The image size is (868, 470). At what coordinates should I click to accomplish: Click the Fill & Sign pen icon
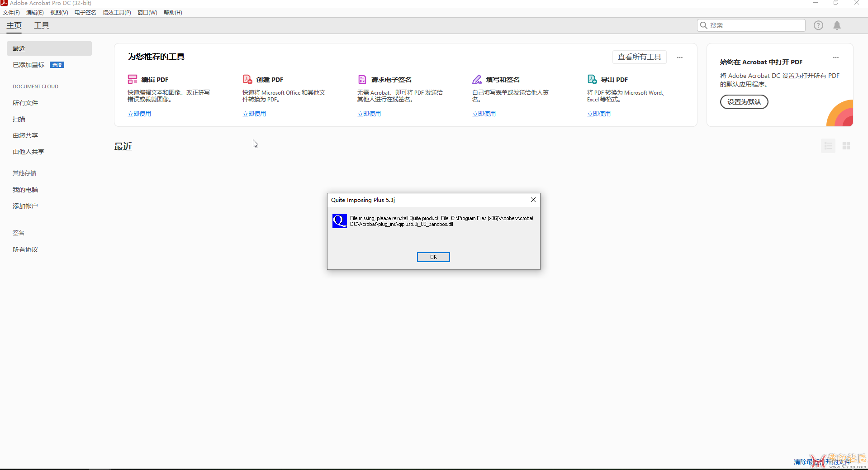click(x=477, y=80)
